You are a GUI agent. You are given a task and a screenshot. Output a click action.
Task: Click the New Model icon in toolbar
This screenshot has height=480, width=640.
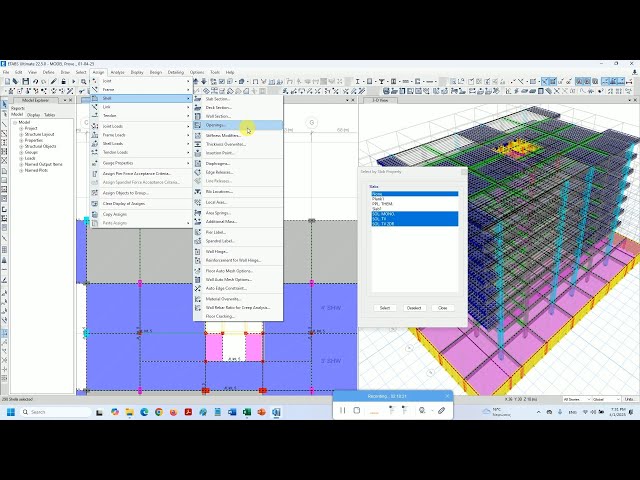coord(7,81)
